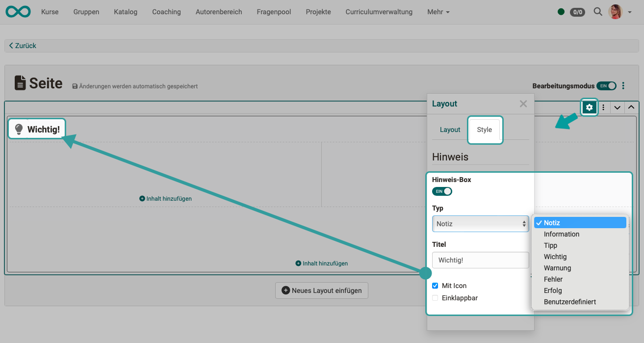Open the layout three-dot options menu
The image size is (644, 343).
coord(603,107)
